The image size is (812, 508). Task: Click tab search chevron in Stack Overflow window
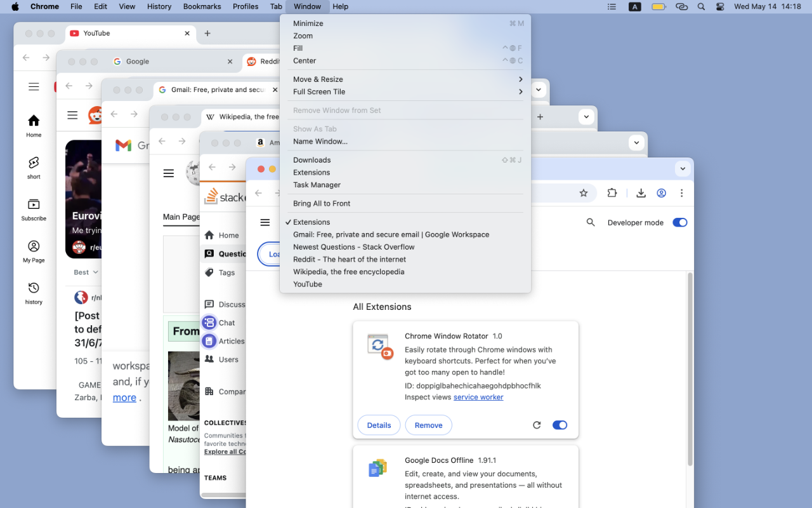click(x=636, y=143)
